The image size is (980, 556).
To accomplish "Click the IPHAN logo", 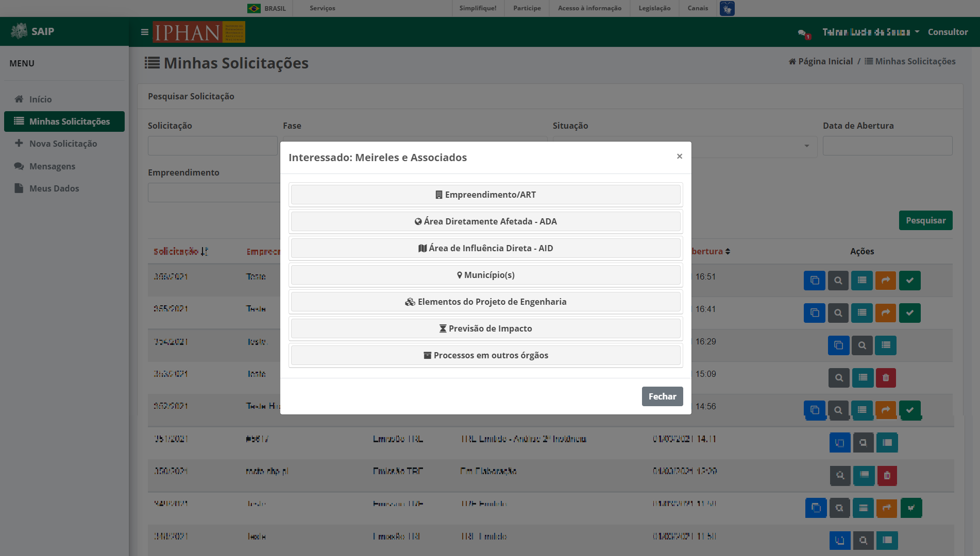I will tap(199, 32).
